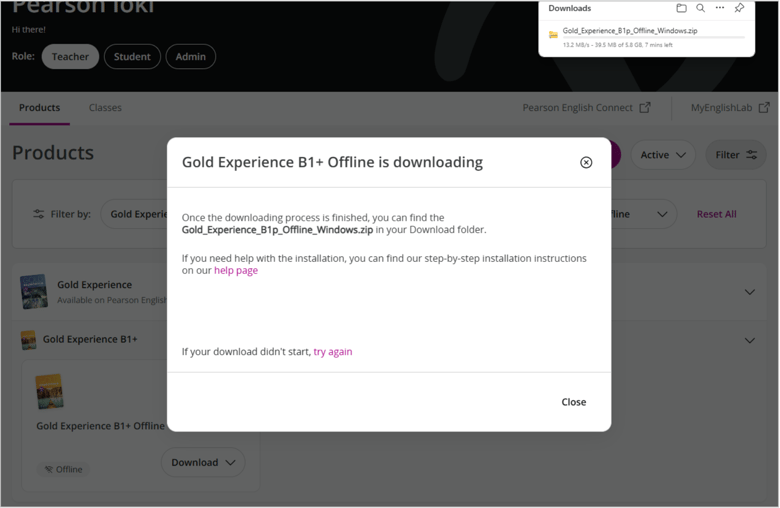Open the more options ellipsis in Downloads popup

click(720, 7)
